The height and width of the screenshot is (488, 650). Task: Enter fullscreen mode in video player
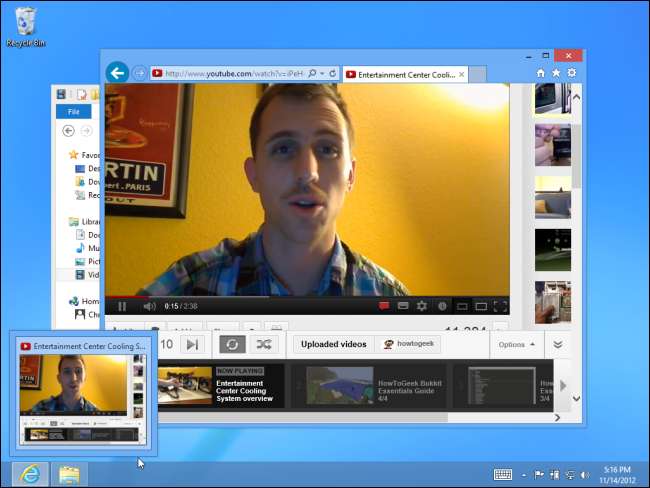coord(500,306)
